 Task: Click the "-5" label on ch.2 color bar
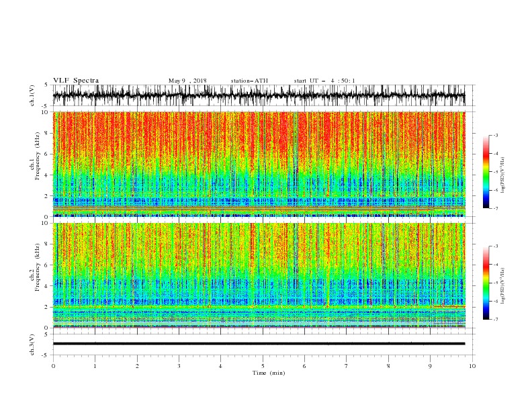[496, 283]
